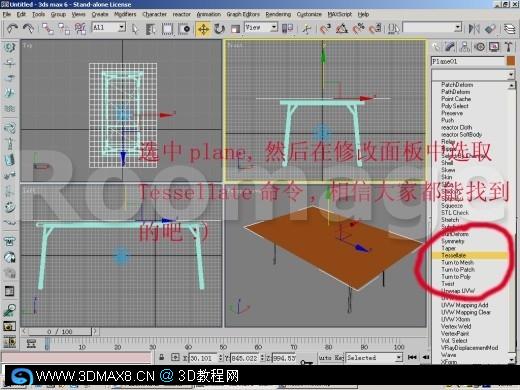Open the Rendering menu
Image resolution: width=520 pixels, height=390 pixels.
click(278, 14)
